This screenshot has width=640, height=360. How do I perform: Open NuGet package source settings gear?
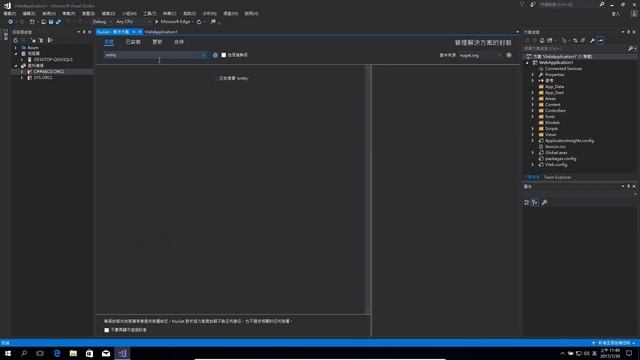tap(509, 55)
